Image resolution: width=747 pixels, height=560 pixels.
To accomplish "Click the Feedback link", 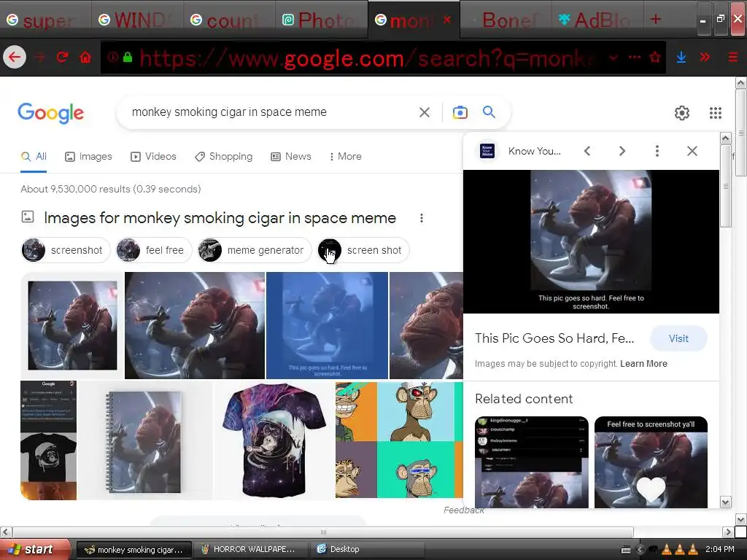I will (463, 510).
